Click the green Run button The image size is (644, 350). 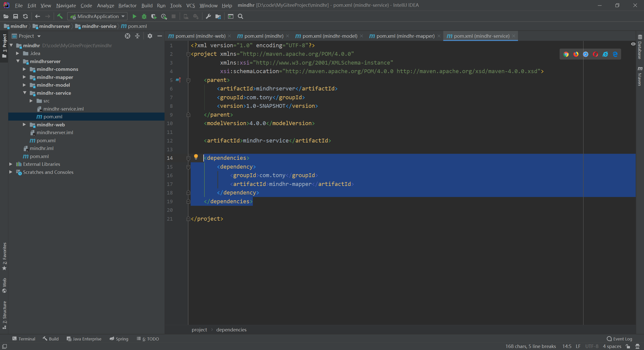[x=134, y=16]
